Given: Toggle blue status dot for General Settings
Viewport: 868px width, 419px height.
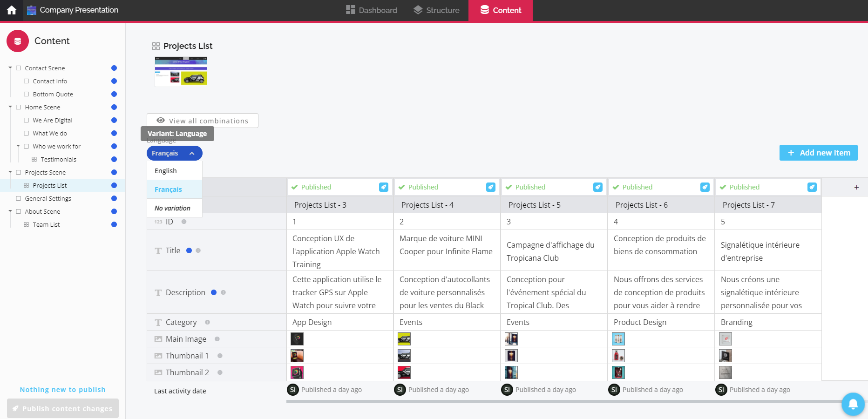Looking at the screenshot, I should pyautogui.click(x=114, y=198).
